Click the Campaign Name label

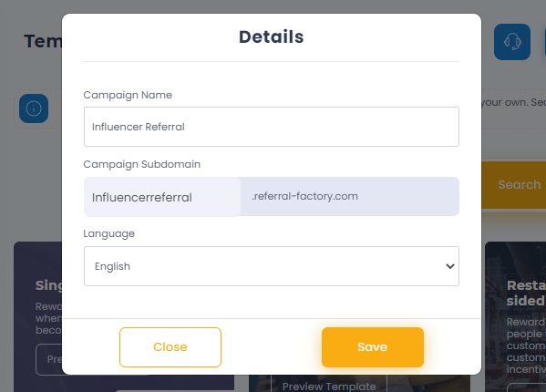(x=128, y=95)
